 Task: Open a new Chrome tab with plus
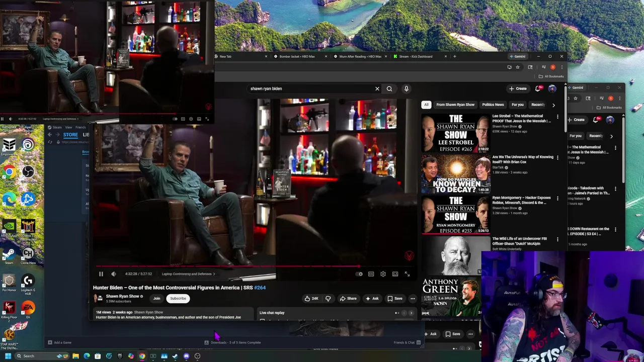coord(454,56)
